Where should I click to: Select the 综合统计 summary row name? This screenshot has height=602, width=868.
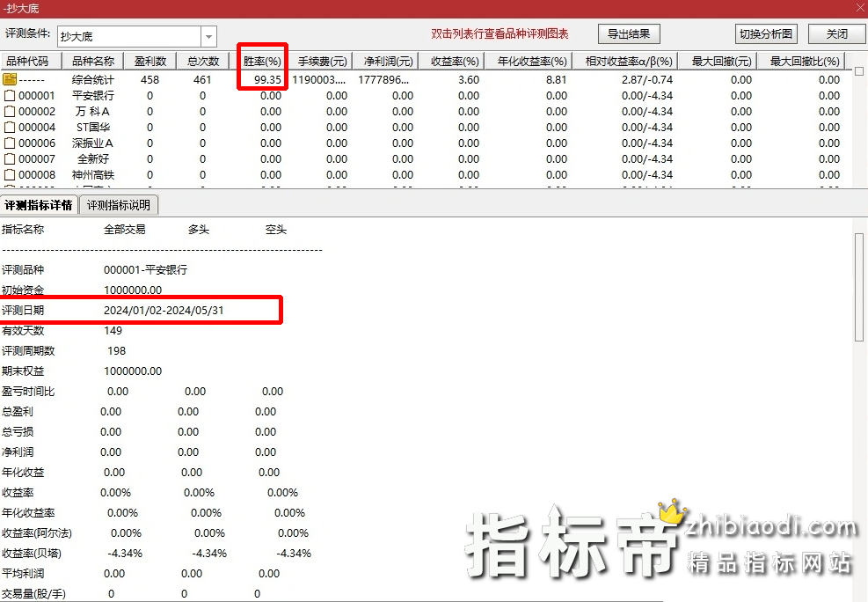pyautogui.click(x=93, y=79)
